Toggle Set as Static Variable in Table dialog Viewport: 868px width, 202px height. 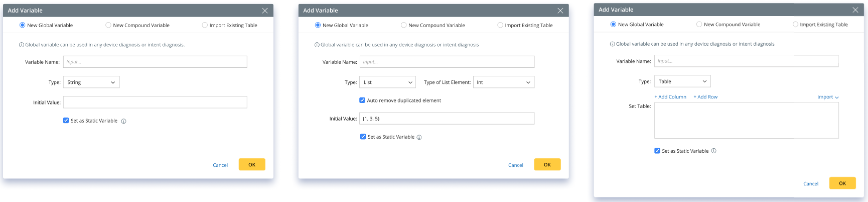pos(657,151)
